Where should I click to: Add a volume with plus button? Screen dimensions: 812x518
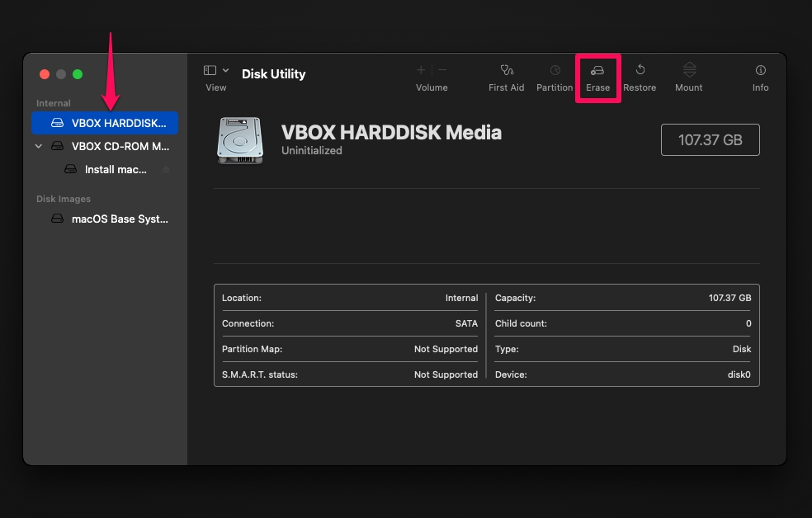[421, 70]
